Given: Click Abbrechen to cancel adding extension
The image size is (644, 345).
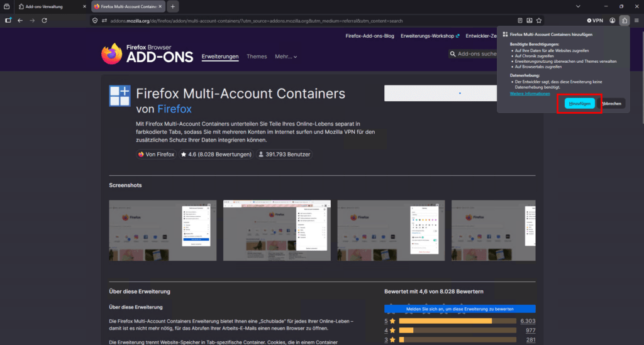Looking at the screenshot, I should click(x=611, y=104).
